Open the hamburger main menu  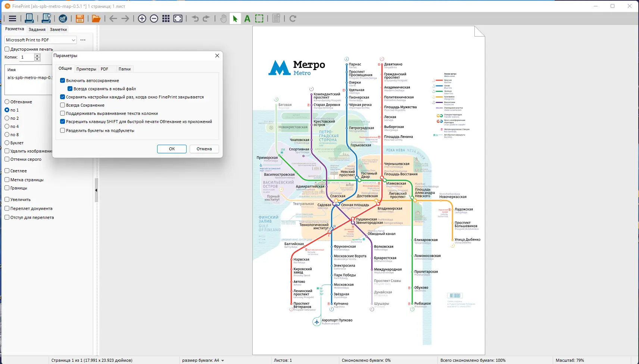pos(12,19)
